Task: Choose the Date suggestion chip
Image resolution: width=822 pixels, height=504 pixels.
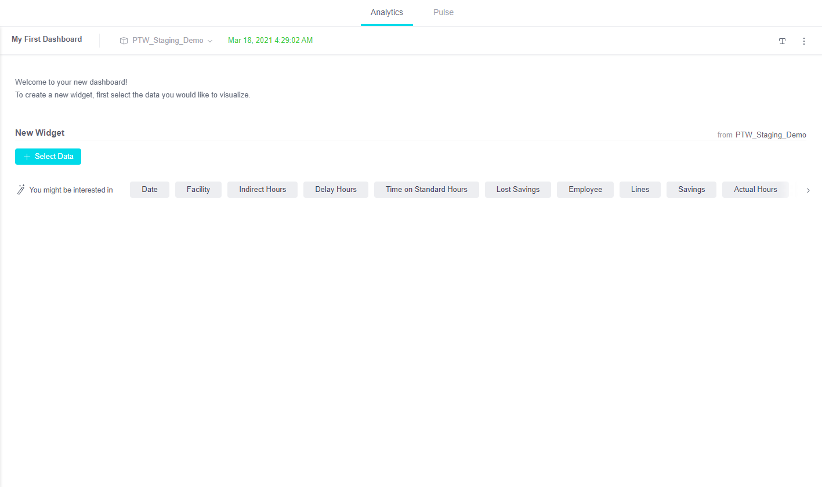Action: [x=150, y=190]
